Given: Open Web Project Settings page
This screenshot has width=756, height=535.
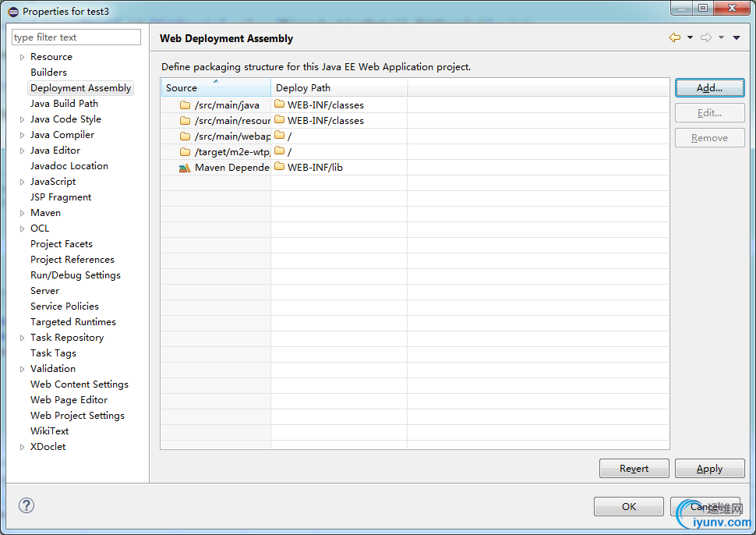Looking at the screenshot, I should click(x=77, y=416).
